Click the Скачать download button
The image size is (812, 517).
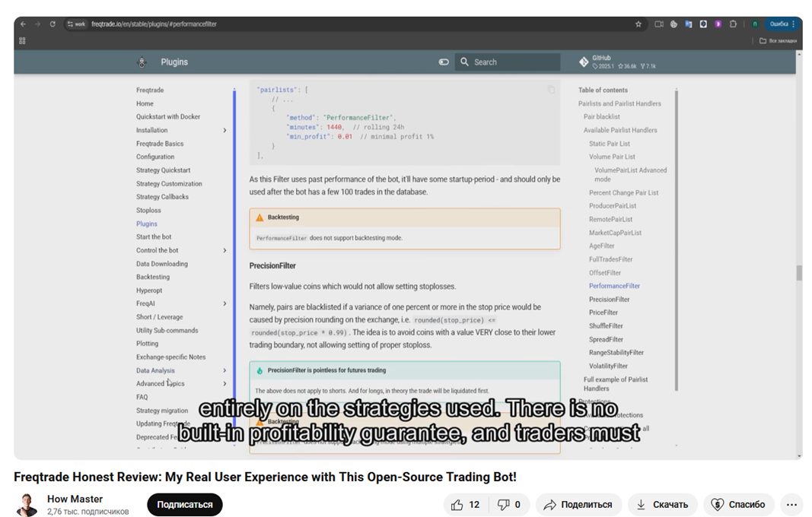tap(663, 505)
